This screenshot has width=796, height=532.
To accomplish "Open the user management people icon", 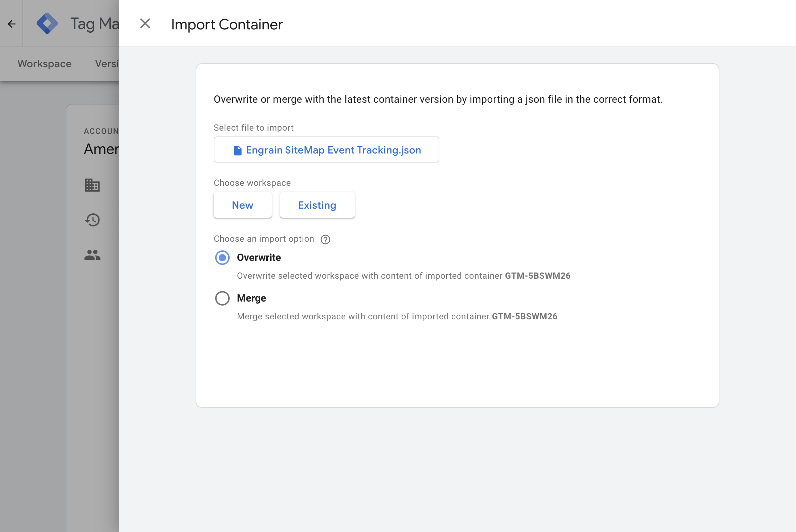I will click(x=92, y=255).
